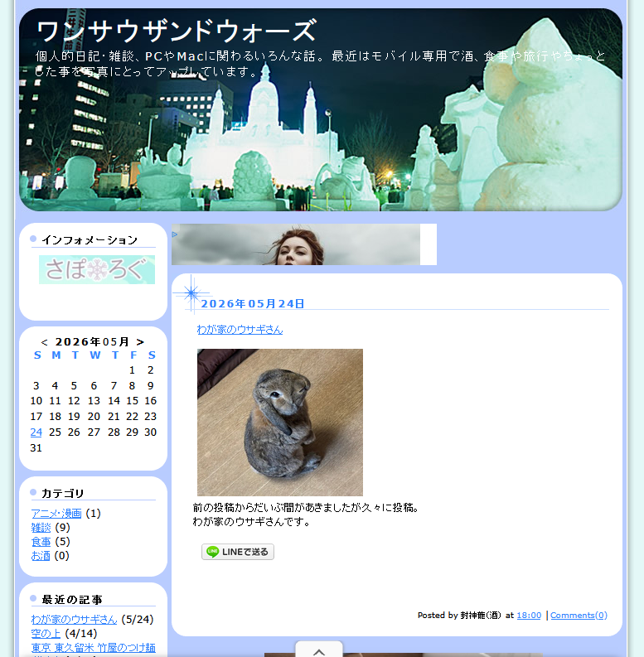644x657 pixels.
Task: Click the インフォメーション section heading
Action: [90, 240]
